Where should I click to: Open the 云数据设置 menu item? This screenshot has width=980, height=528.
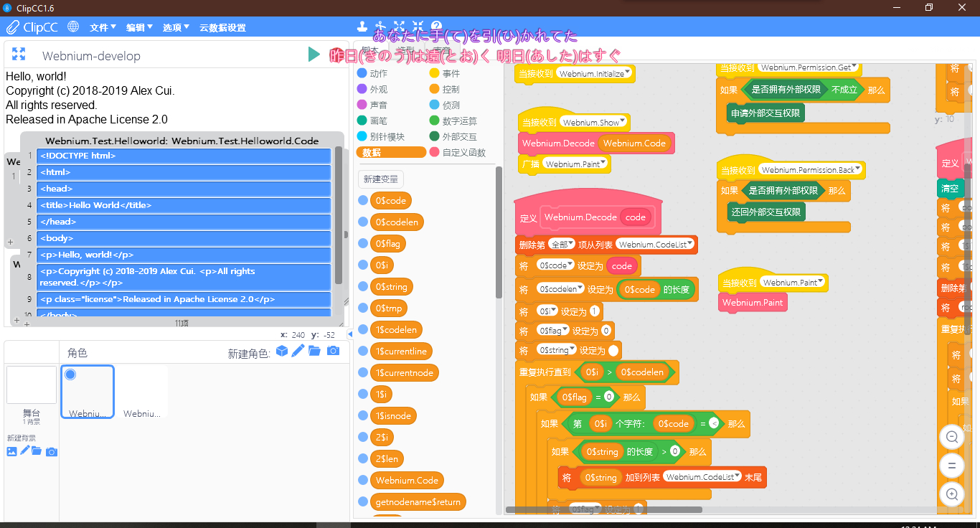(222, 27)
